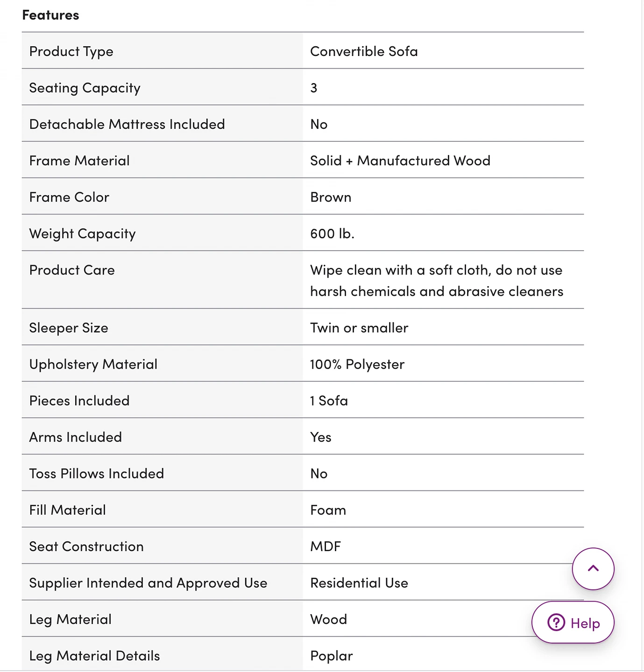Click the Pieces Included label
This screenshot has height=672, width=644.
coord(79,400)
